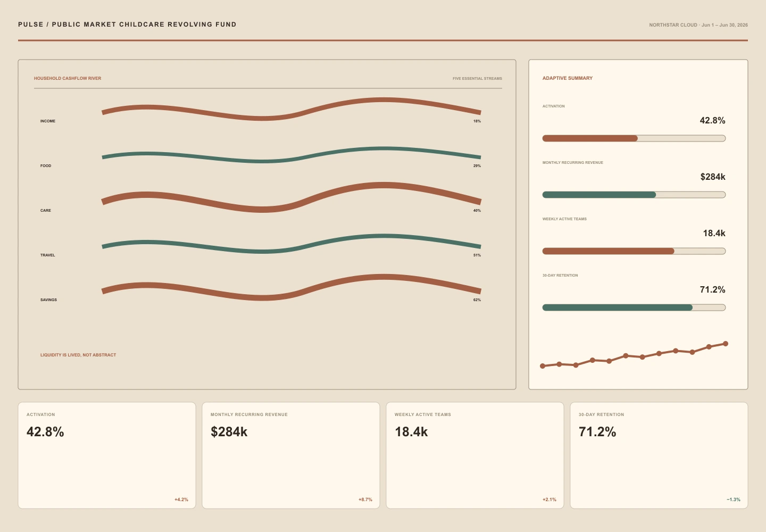Select the Travel stream wave

pyautogui.click(x=292, y=244)
